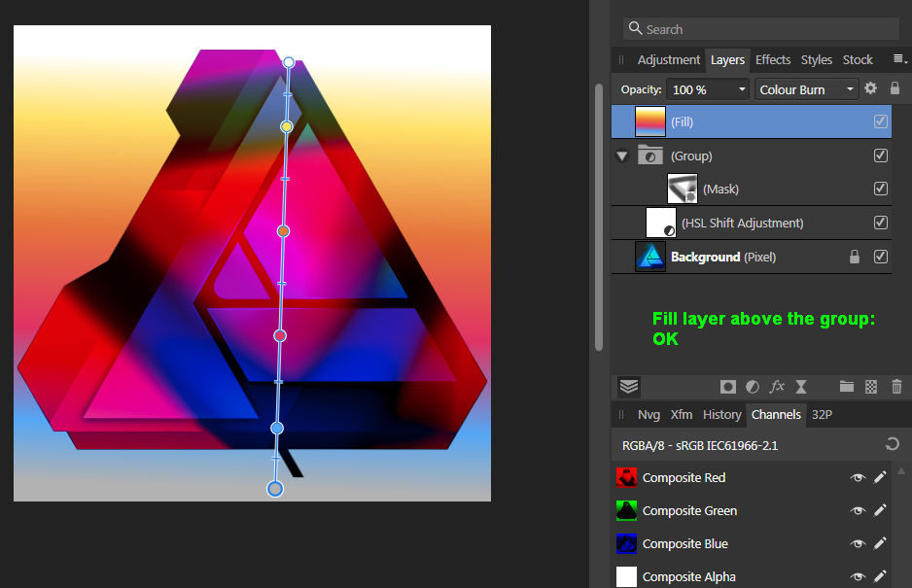This screenshot has width=912, height=588.
Task: Click the Composite Green edit pencil icon
Action: tap(880, 510)
